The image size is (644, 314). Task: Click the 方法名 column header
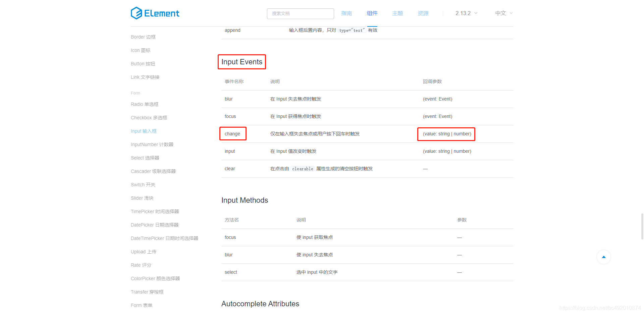(x=232, y=220)
